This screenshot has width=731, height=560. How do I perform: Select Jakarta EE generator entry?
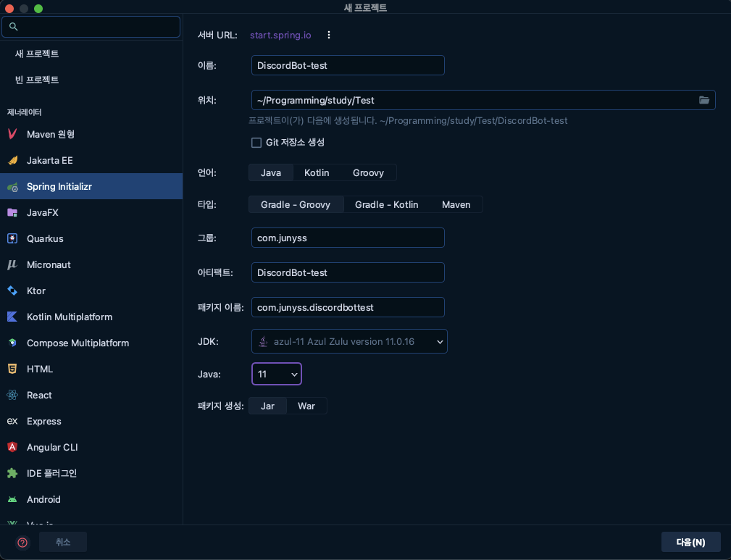point(91,160)
